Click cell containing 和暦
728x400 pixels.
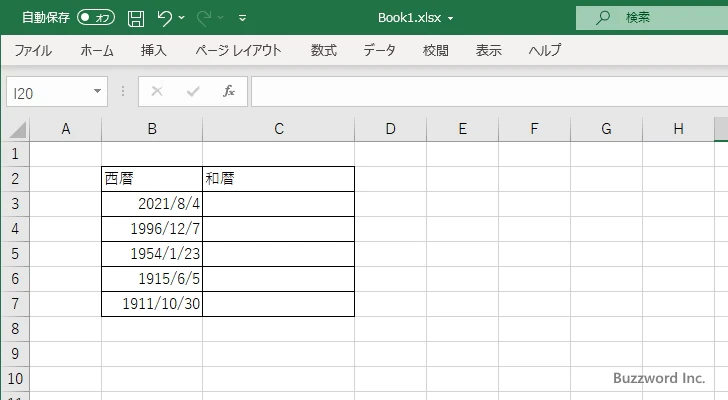tap(279, 179)
